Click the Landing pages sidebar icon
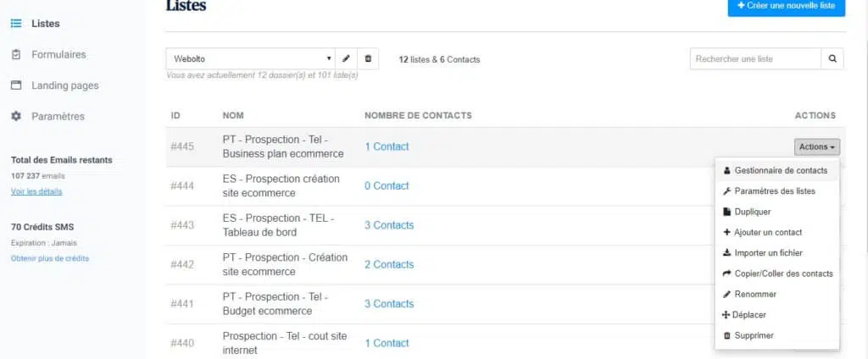868x359 pixels. (15, 86)
